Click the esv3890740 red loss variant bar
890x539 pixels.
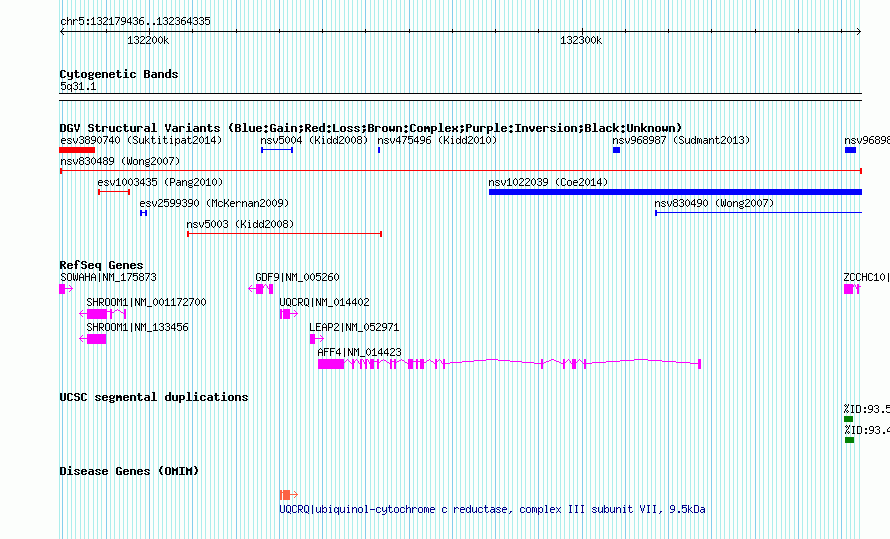click(77, 150)
